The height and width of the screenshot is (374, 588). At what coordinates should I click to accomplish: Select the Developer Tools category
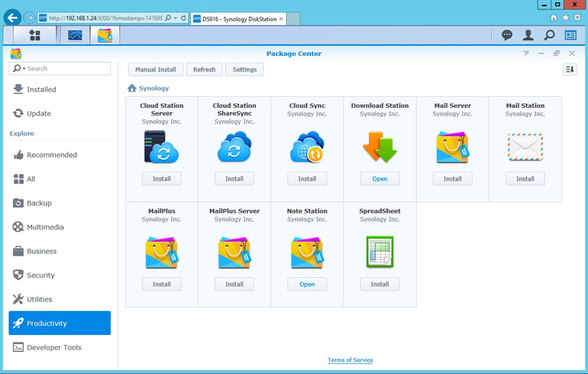pyautogui.click(x=60, y=348)
